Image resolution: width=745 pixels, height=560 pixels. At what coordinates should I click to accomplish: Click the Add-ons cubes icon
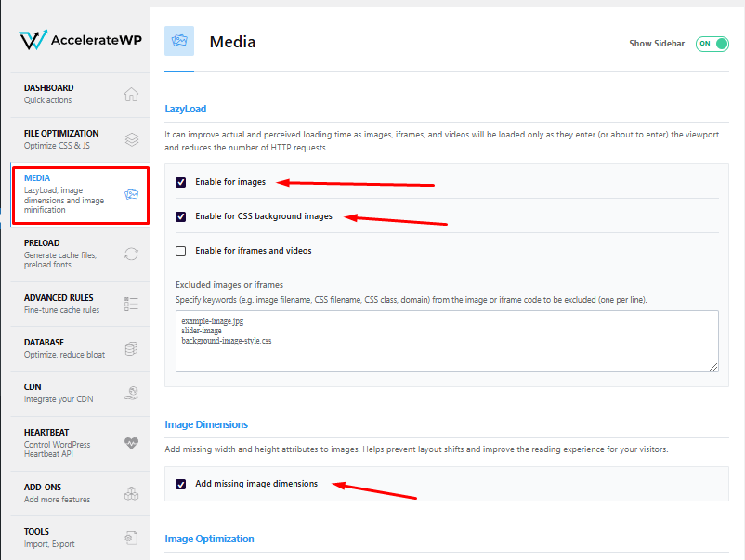tap(131, 493)
